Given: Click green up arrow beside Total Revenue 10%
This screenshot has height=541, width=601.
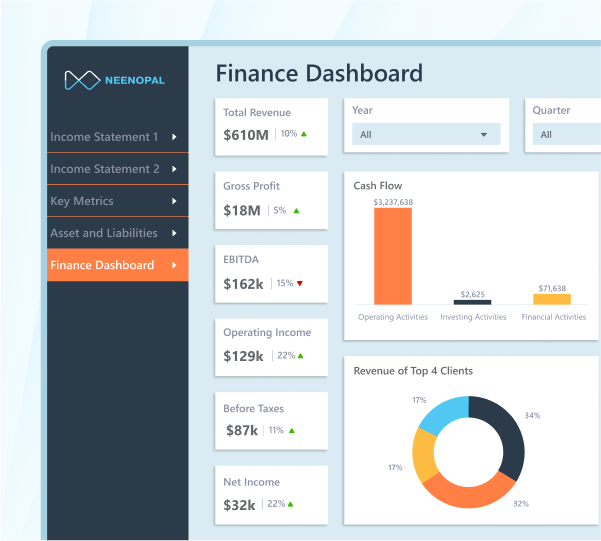Looking at the screenshot, I should click(x=304, y=134).
